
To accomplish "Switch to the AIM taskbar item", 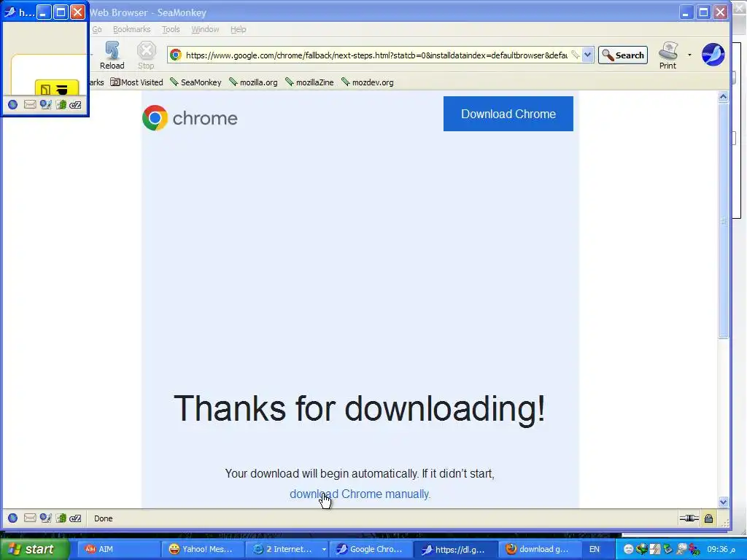I will pyautogui.click(x=120, y=549).
